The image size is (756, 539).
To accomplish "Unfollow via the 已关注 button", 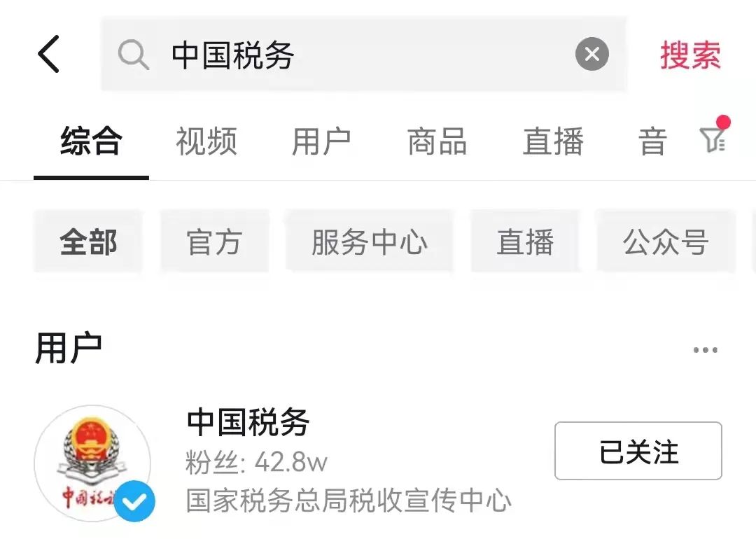I will [x=638, y=451].
